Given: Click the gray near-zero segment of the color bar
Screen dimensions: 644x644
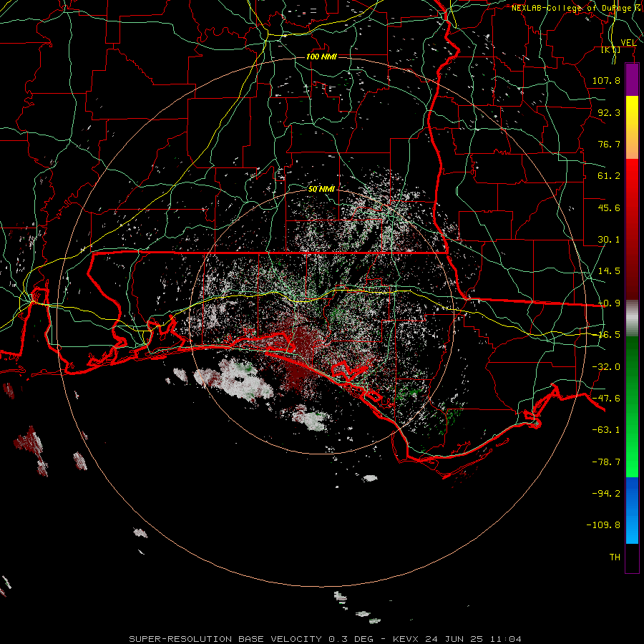Looking at the screenshot, I should [x=632, y=318].
